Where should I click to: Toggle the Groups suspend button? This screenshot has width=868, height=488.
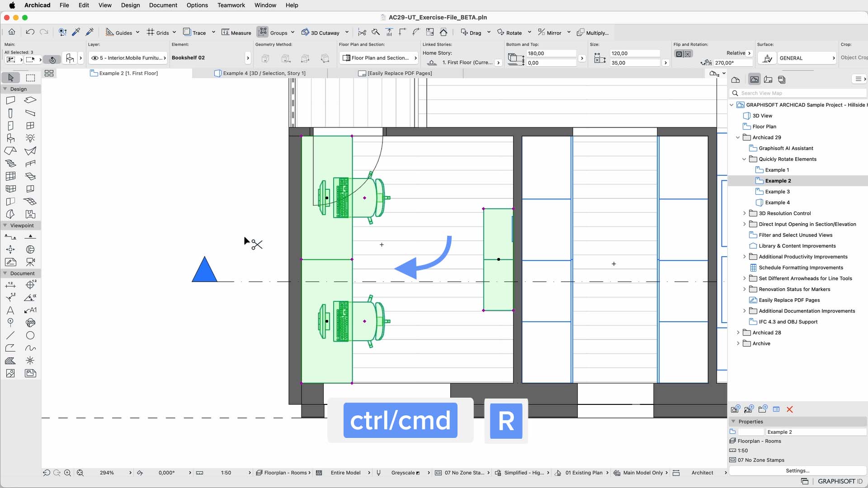click(x=263, y=32)
